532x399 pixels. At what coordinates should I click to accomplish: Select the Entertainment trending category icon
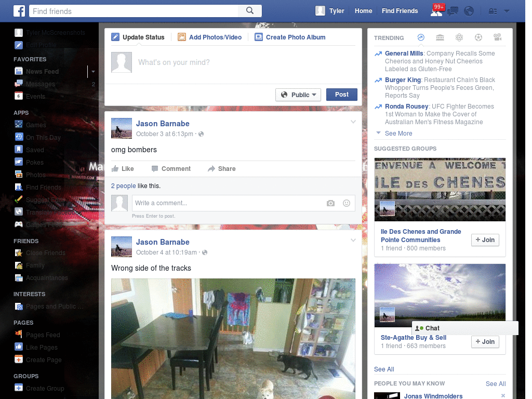tap(498, 37)
